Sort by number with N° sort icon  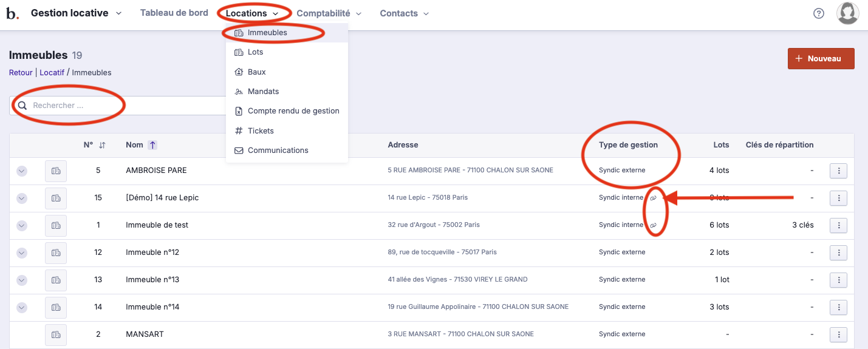[x=102, y=145]
